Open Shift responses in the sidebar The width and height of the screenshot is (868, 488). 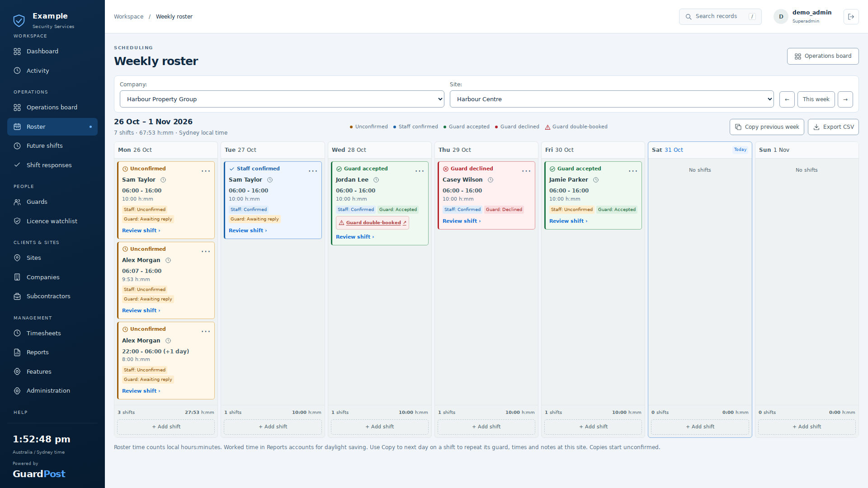pyautogui.click(x=52, y=165)
